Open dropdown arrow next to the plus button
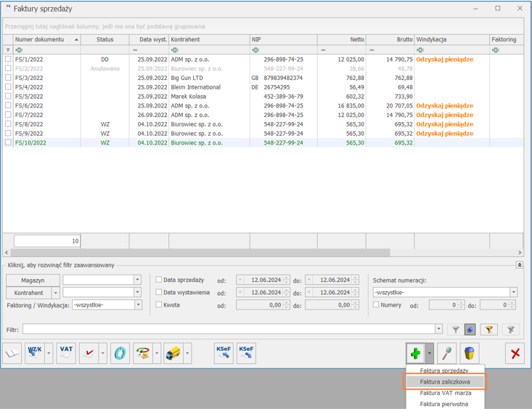Screen dimensions: 532x409 tap(430, 354)
